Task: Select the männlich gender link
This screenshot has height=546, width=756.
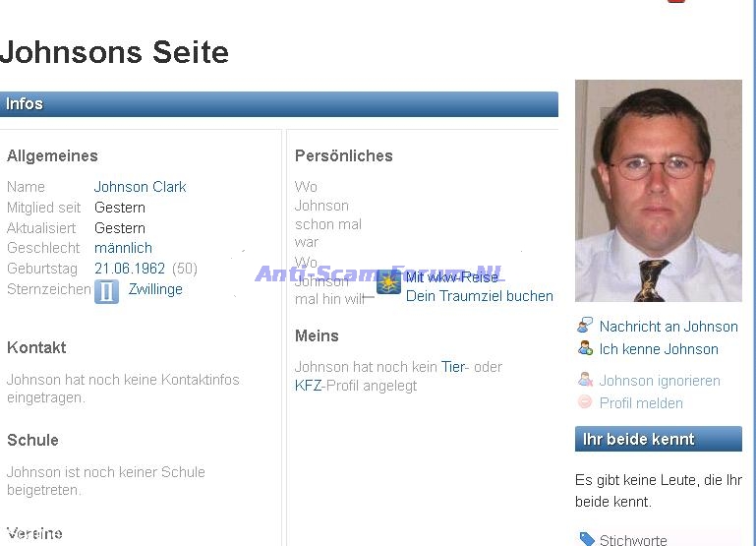Action: click(123, 248)
